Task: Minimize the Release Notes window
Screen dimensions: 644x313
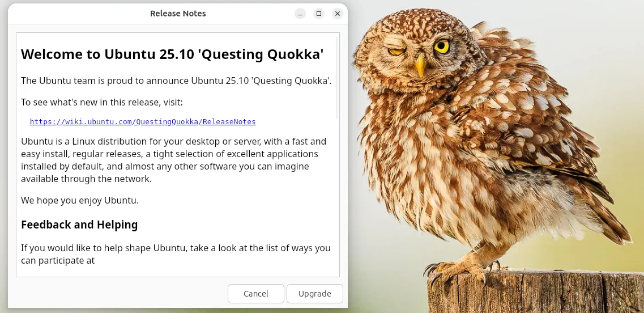Action: pyautogui.click(x=300, y=14)
